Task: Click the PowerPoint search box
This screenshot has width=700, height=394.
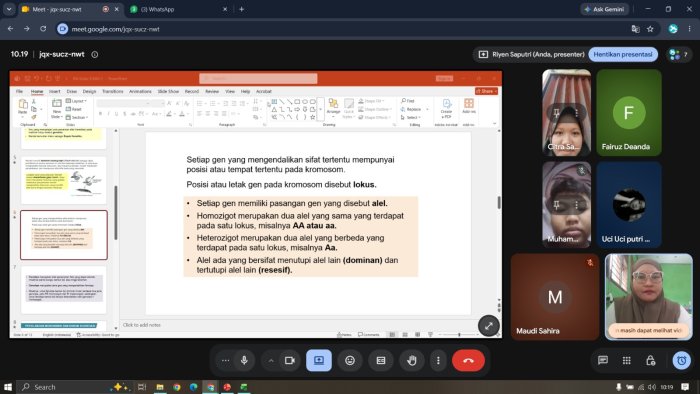Action: (x=258, y=79)
